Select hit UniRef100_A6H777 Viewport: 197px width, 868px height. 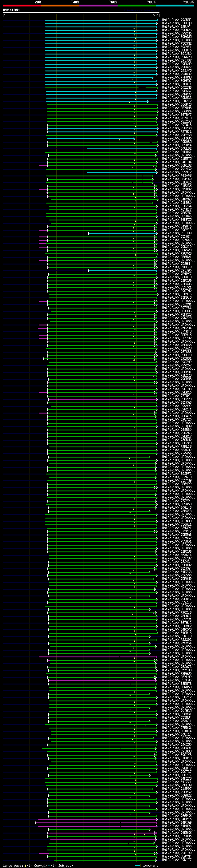pos(177,775)
